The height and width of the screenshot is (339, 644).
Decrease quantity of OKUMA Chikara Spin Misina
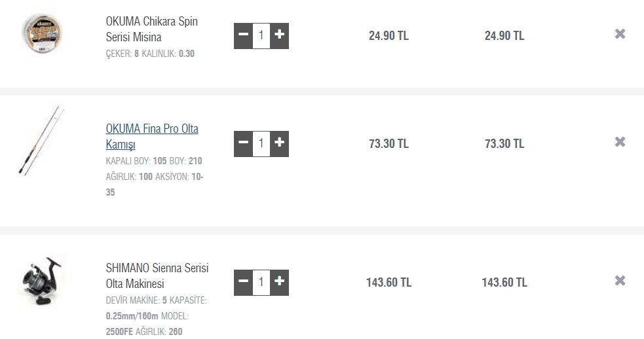point(243,35)
